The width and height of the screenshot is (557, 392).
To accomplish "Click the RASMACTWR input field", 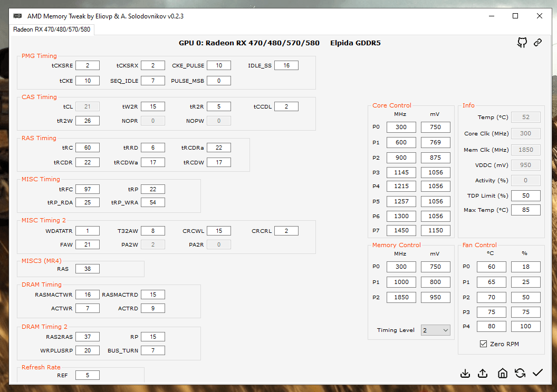I will (88, 295).
